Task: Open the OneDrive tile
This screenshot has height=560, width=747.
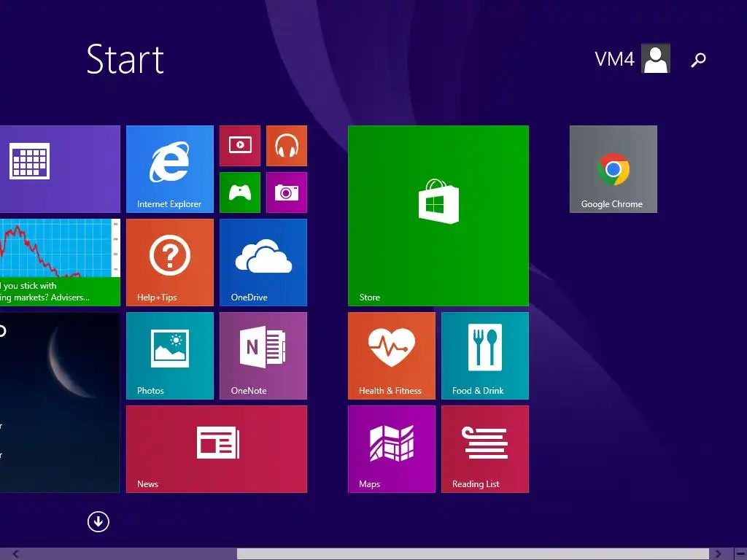Action: pyautogui.click(x=263, y=262)
